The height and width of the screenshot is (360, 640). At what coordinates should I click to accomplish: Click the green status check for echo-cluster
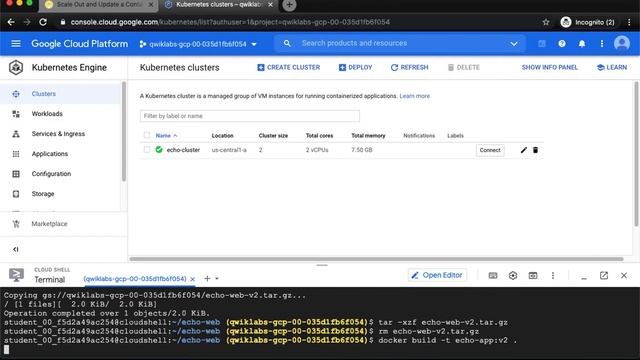159,150
